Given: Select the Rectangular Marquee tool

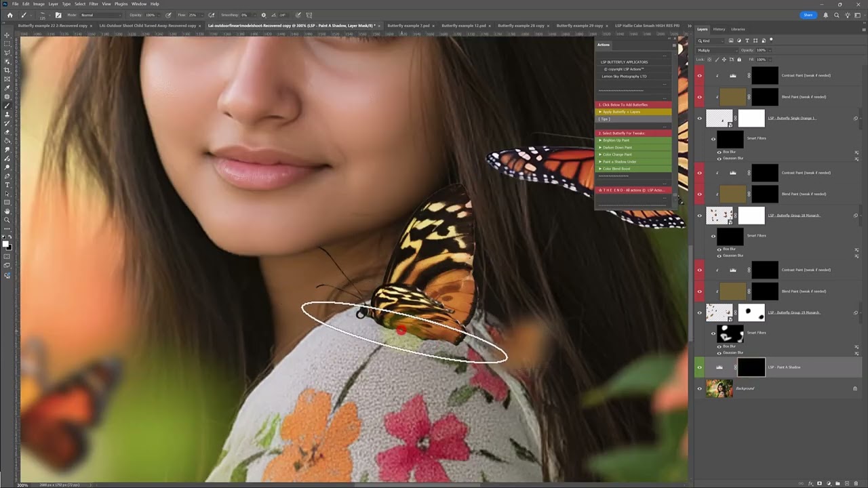Looking at the screenshot, I should click(x=7, y=43).
